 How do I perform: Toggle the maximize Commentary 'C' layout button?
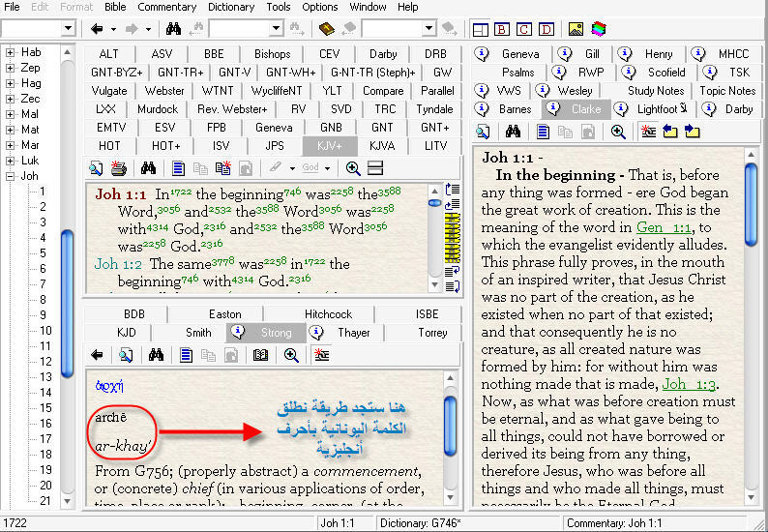(524, 29)
